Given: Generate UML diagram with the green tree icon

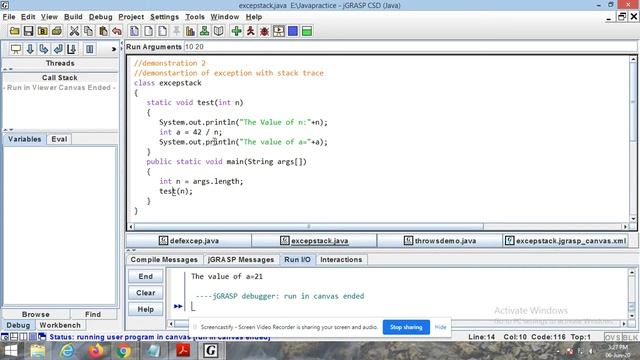Looking at the screenshot, I should [x=204, y=31].
